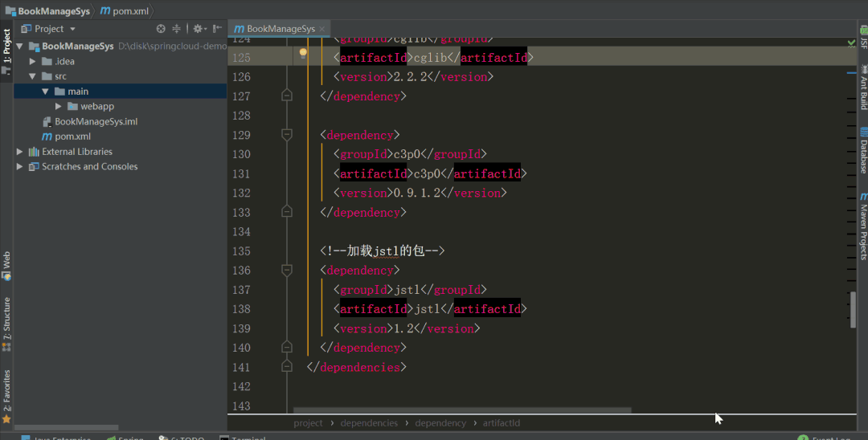Click 'project' in the XML breadcrumb bar
Screen dimensions: 868x440
[309, 423]
